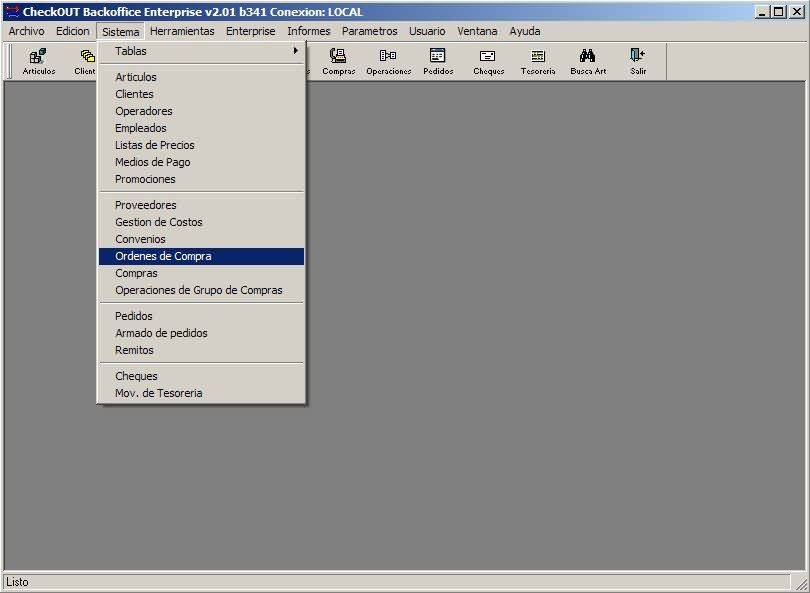Open the Ventana menu

pos(477,32)
